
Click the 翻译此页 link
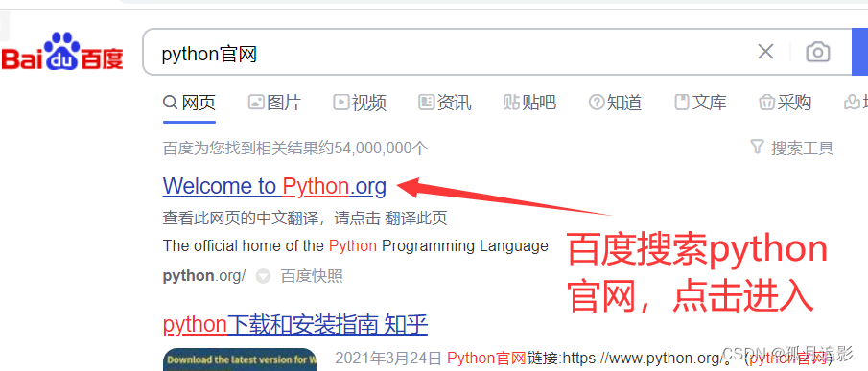(x=415, y=218)
